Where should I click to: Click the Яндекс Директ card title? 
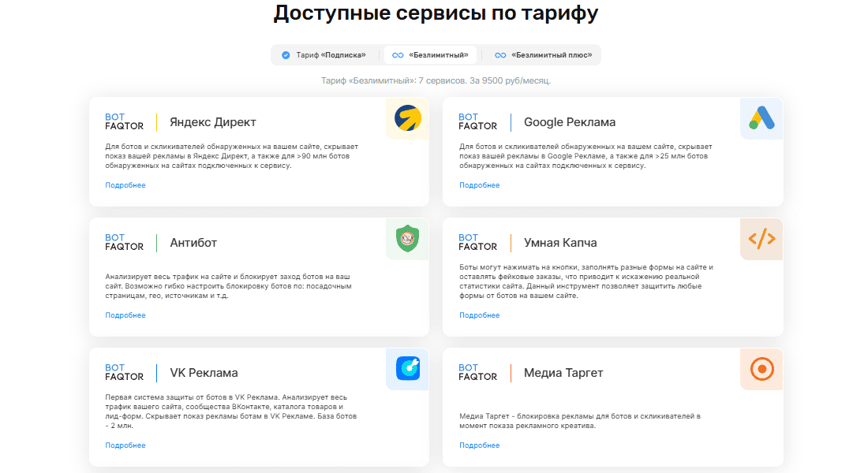[213, 122]
